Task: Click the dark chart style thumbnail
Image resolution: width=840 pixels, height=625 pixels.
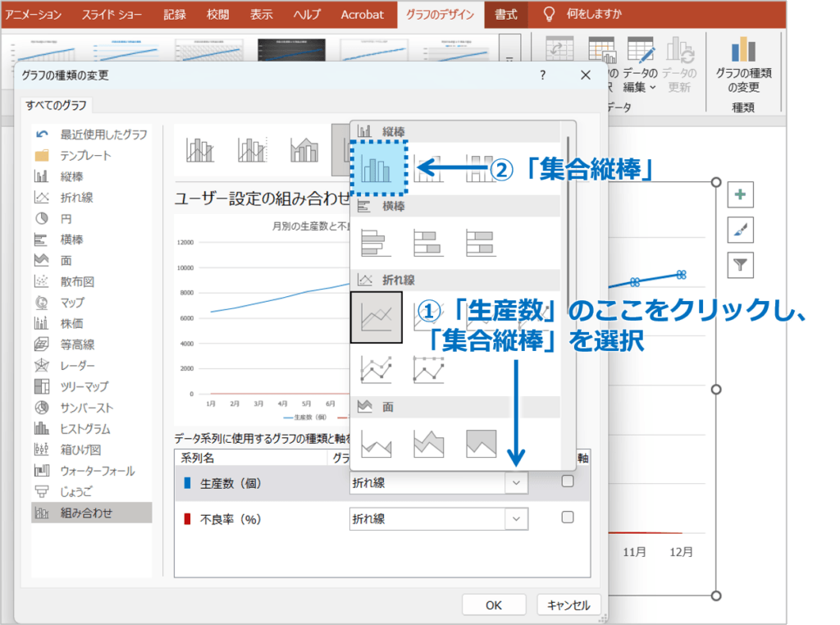Action: 291,49
